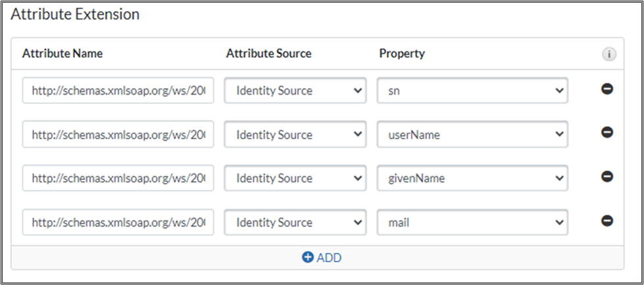This screenshot has width=644, height=285.
Task: Click the Property column header
Action: pos(402,54)
